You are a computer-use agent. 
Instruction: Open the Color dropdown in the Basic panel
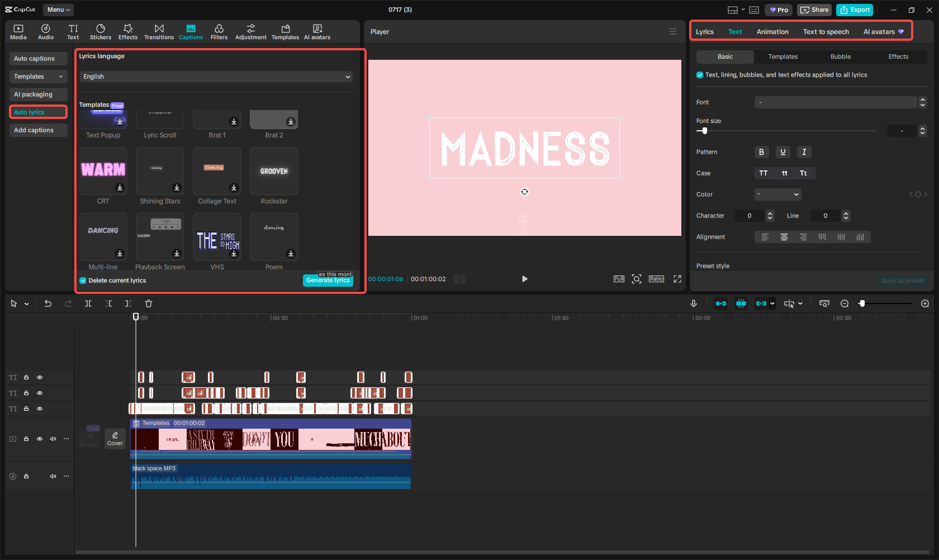coord(777,194)
